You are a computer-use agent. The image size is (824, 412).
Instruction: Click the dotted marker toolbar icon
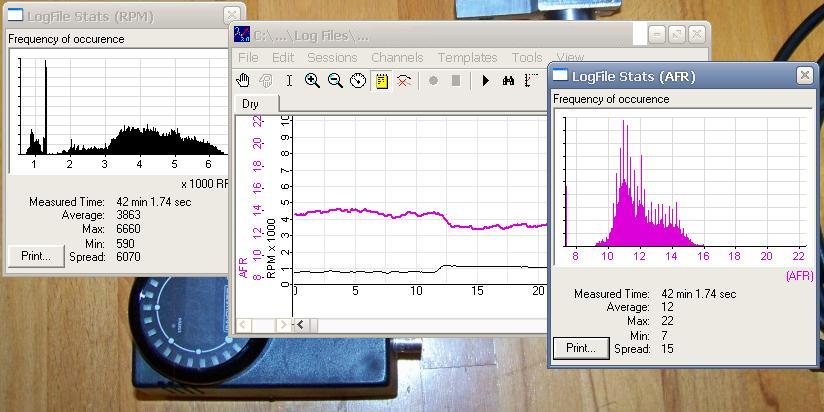[531, 81]
